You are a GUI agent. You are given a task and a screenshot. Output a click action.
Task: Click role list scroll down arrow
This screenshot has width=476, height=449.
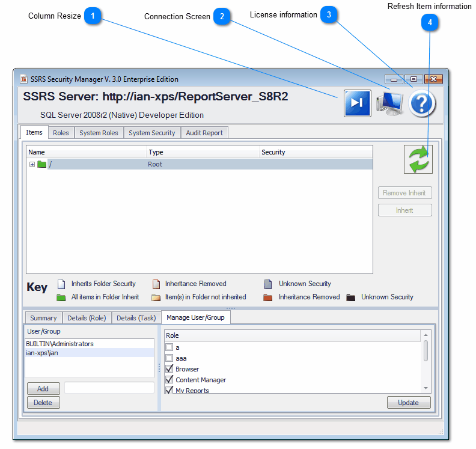point(426,388)
